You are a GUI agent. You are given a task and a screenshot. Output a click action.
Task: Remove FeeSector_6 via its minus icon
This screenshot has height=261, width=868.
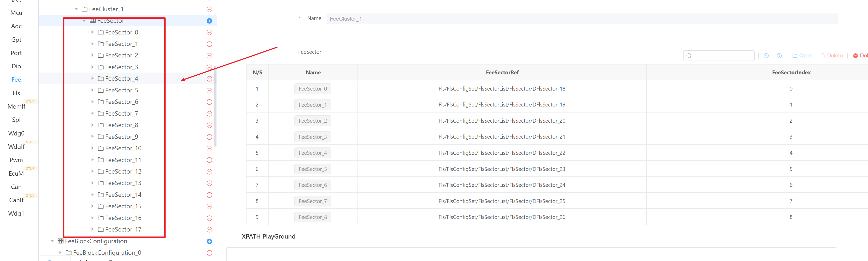click(209, 102)
